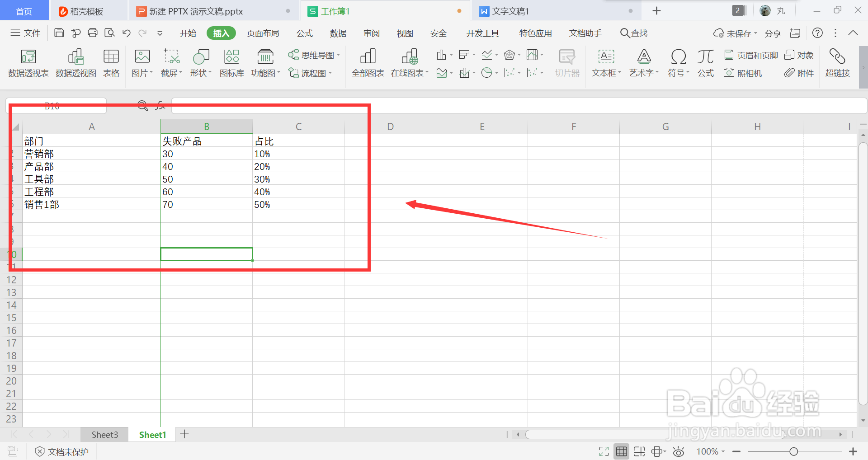
Task: Click the 附件 attachment icon
Action: pos(799,73)
